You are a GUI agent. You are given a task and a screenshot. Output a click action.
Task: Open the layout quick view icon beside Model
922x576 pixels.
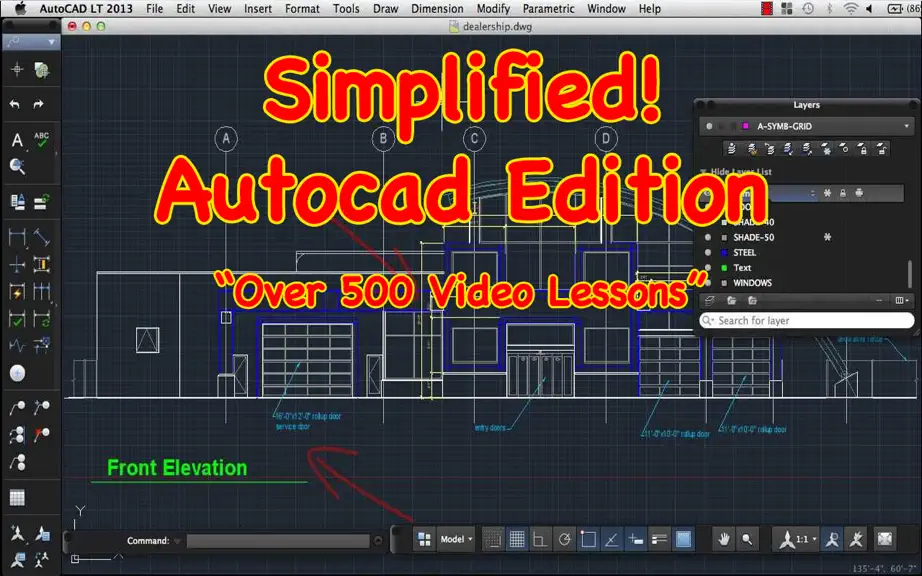point(424,539)
